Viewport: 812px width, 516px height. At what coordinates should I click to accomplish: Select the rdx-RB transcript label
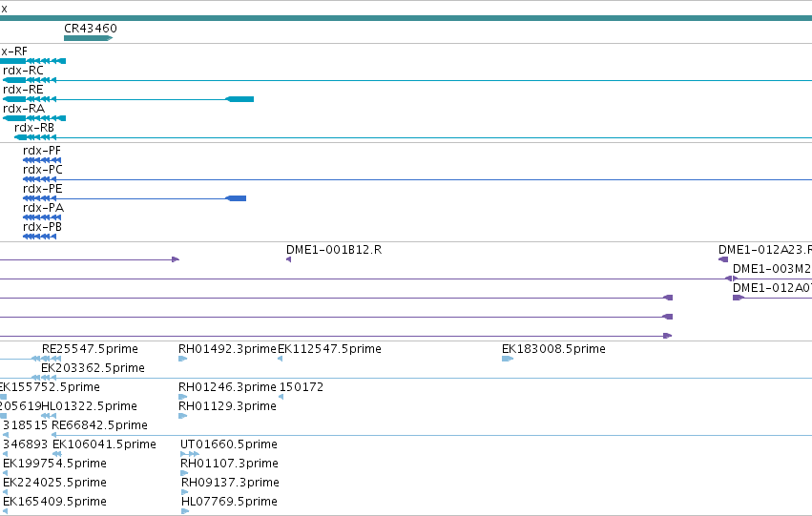34,128
